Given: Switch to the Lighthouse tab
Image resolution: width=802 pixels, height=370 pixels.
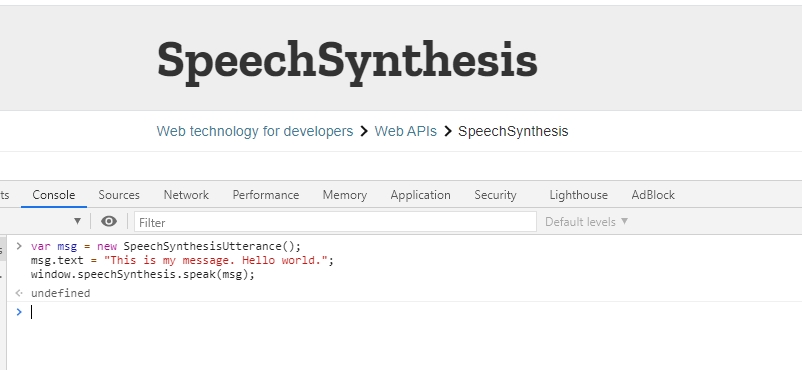Looking at the screenshot, I should pyautogui.click(x=578, y=195).
